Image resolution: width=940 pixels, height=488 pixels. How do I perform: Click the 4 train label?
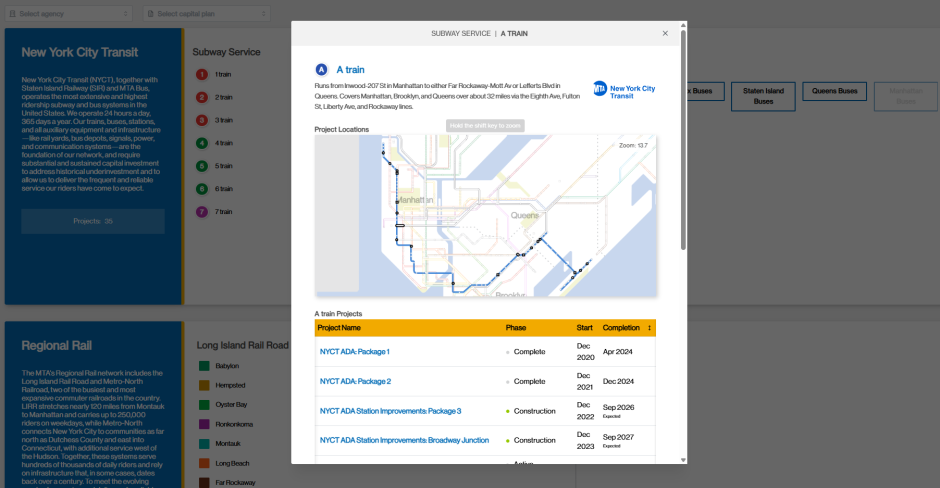(x=224, y=143)
